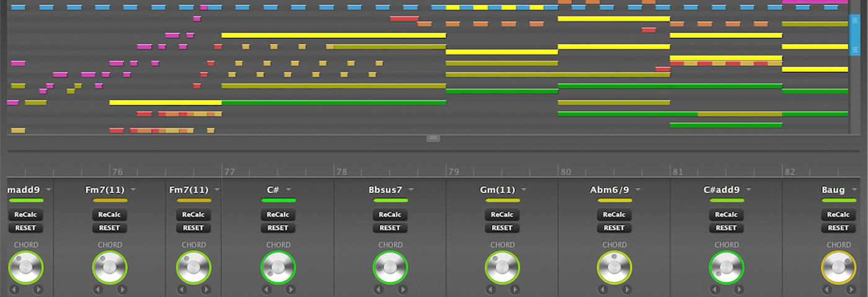
Task: Click the CHORD knob under C#add9
Action: [727, 268]
